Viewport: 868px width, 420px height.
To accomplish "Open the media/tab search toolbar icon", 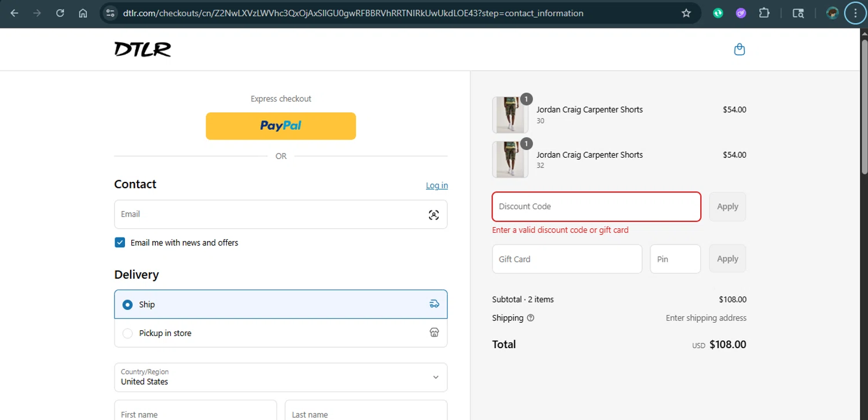I will tap(798, 13).
